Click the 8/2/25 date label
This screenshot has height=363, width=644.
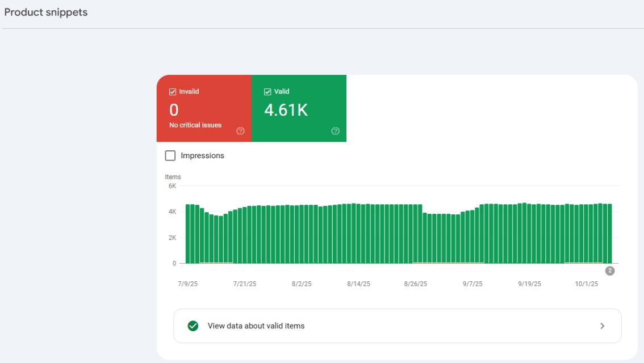pos(302,284)
